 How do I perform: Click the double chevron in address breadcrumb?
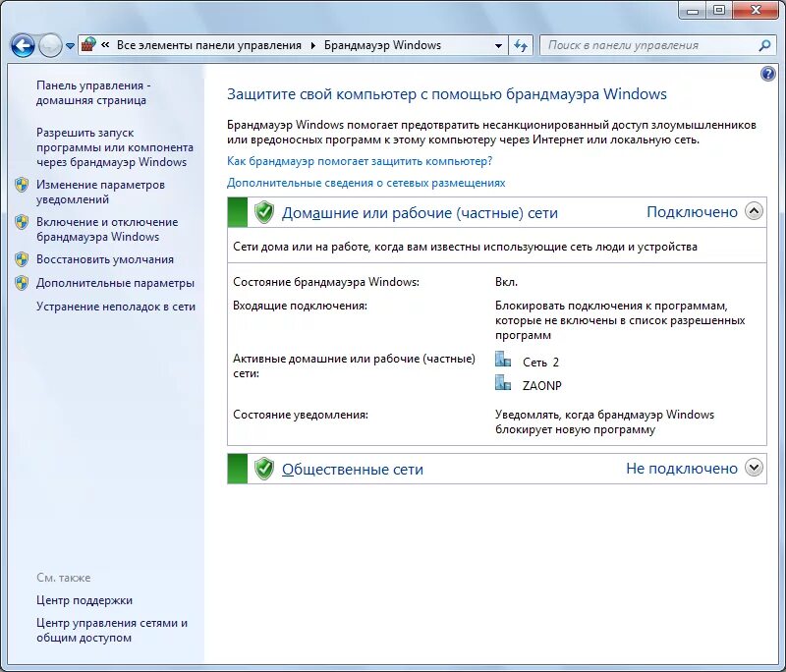pos(105,45)
